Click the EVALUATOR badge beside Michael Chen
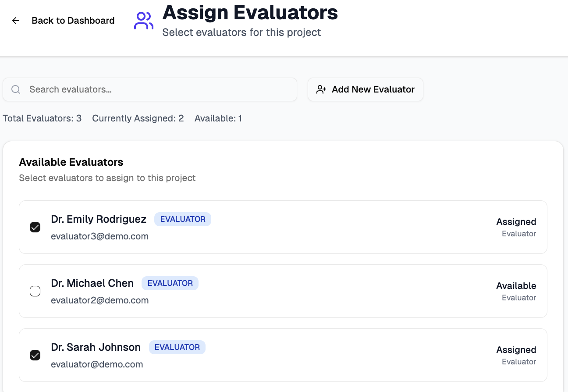Viewport: 568px width, 392px height. 170,283
